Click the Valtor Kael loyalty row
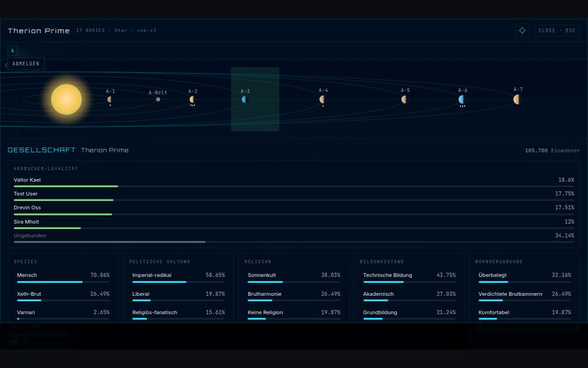588x368 pixels. tap(293, 182)
